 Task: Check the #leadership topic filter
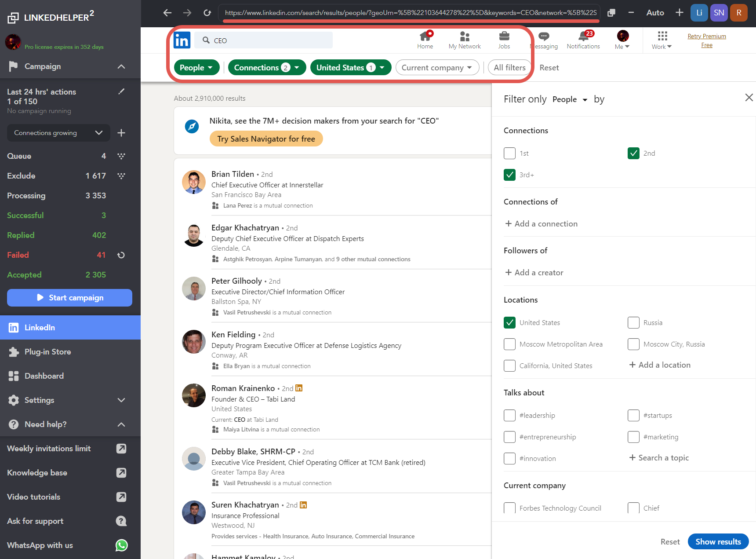click(509, 415)
